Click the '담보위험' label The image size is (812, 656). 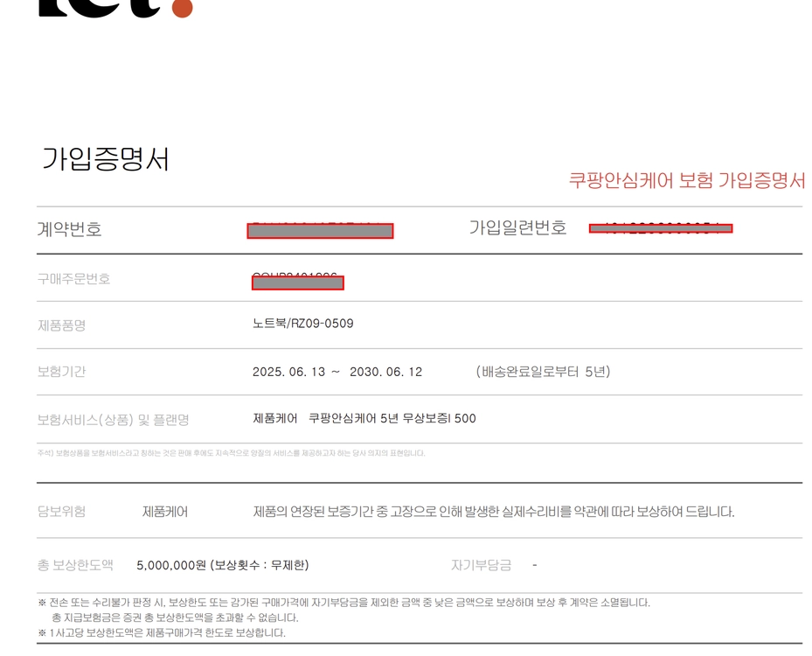pos(61,512)
